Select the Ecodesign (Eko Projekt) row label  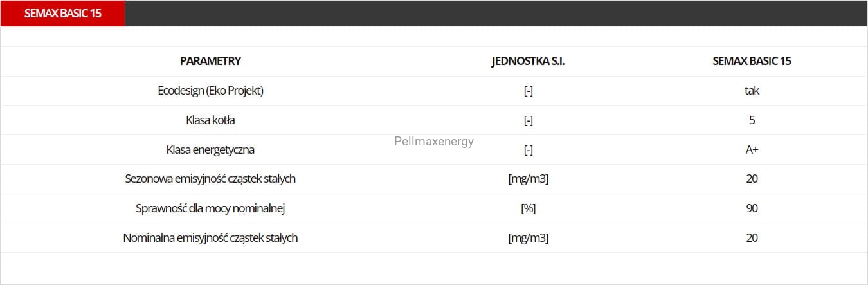coord(210,91)
